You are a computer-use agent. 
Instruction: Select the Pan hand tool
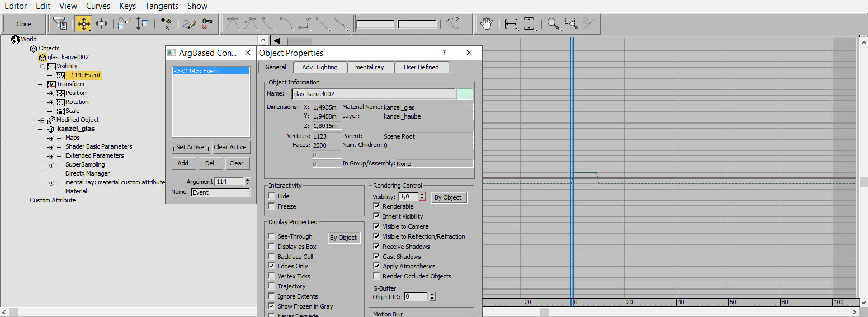point(487,24)
